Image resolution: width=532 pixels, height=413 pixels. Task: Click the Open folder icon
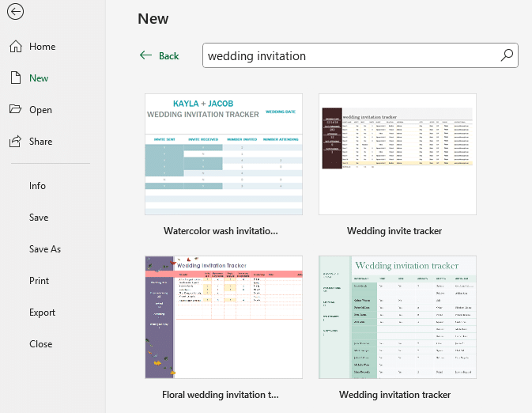(16, 110)
